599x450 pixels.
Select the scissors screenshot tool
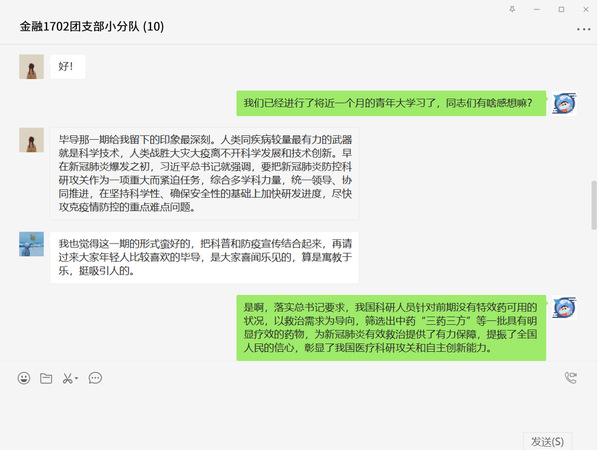pos(68,378)
